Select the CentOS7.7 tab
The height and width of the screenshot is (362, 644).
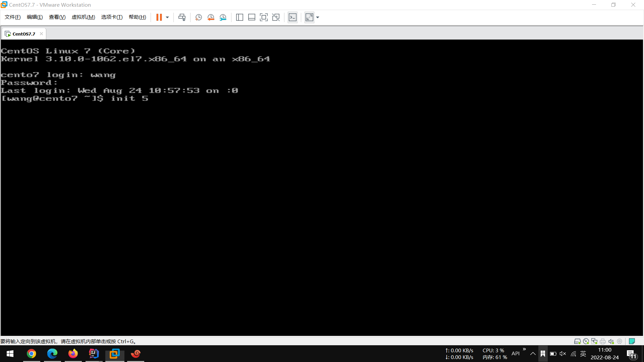23,34
